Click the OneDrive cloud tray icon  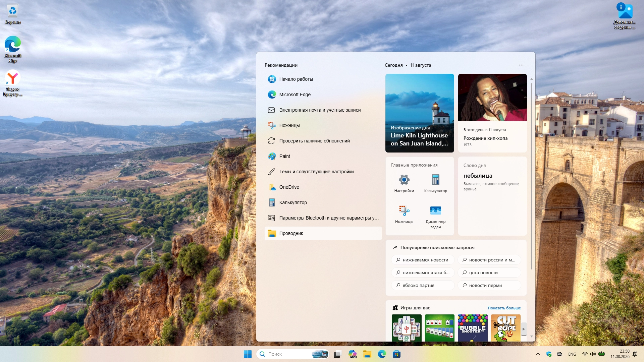point(559,354)
